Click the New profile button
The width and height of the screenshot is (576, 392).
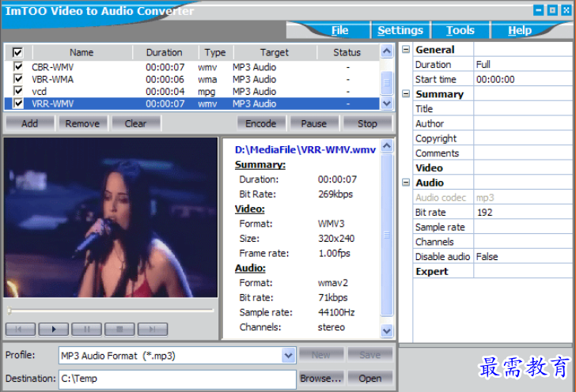pyautogui.click(x=321, y=355)
